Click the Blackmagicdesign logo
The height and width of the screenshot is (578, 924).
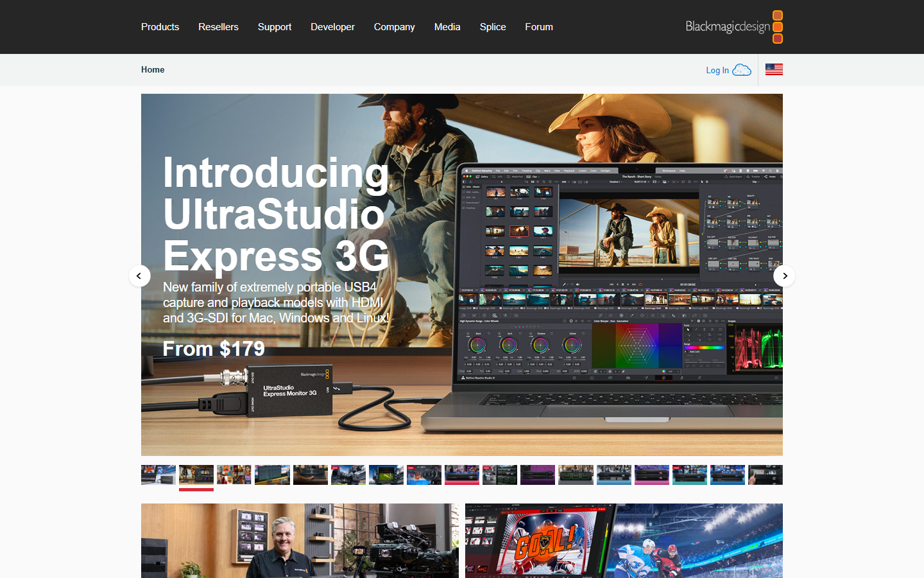(734, 27)
